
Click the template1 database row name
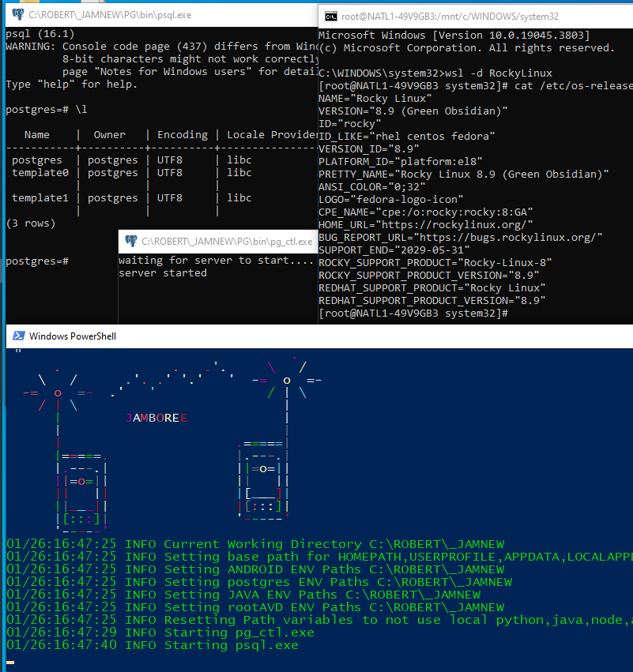coord(40,197)
